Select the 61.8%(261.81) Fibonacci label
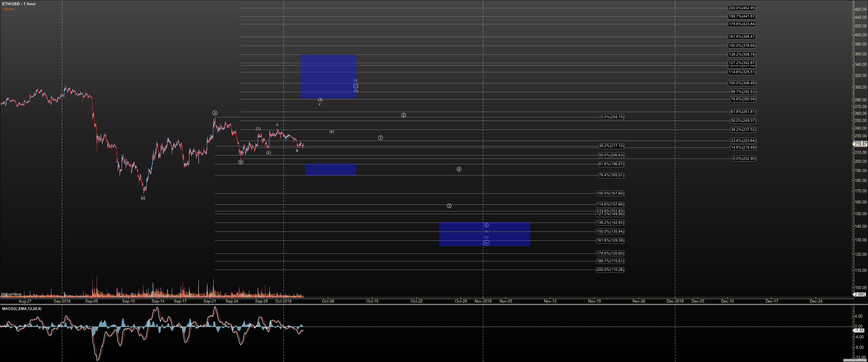Image resolution: width=868 pixels, height=362 pixels. [x=743, y=112]
